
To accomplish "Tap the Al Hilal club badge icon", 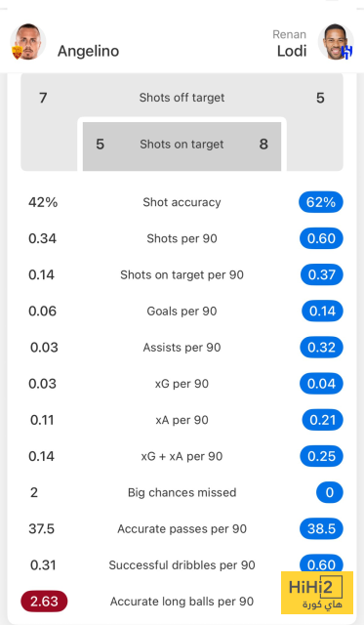I will [x=347, y=53].
